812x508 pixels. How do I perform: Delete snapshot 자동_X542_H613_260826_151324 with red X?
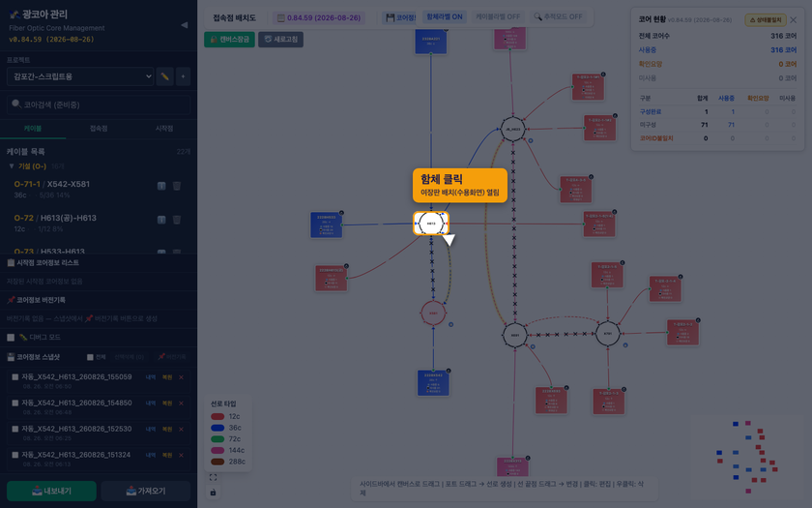pos(181,455)
